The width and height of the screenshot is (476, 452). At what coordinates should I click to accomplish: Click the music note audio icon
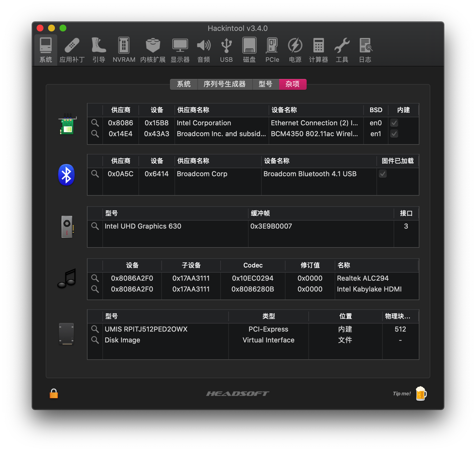67,278
